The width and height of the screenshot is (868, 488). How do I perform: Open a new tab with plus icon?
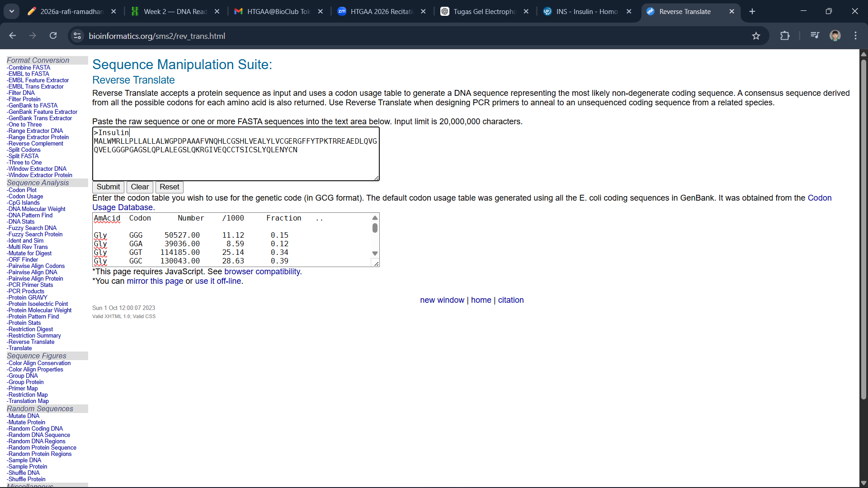pyautogui.click(x=752, y=11)
